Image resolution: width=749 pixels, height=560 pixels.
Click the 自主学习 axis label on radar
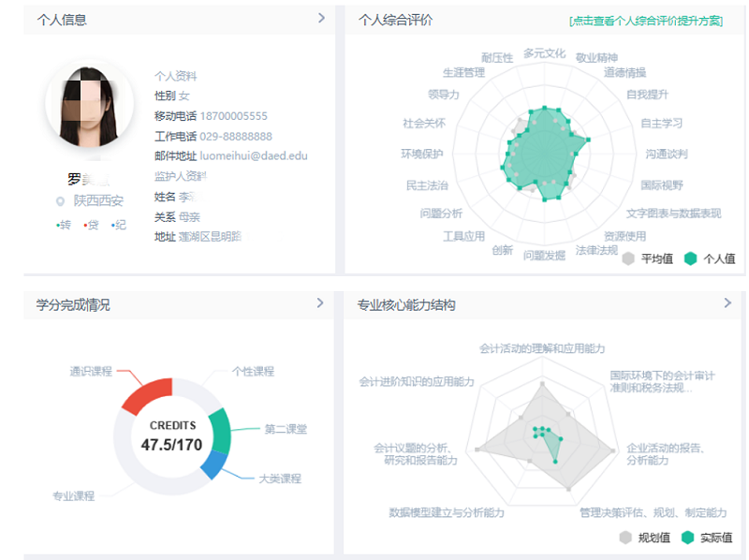point(661,124)
